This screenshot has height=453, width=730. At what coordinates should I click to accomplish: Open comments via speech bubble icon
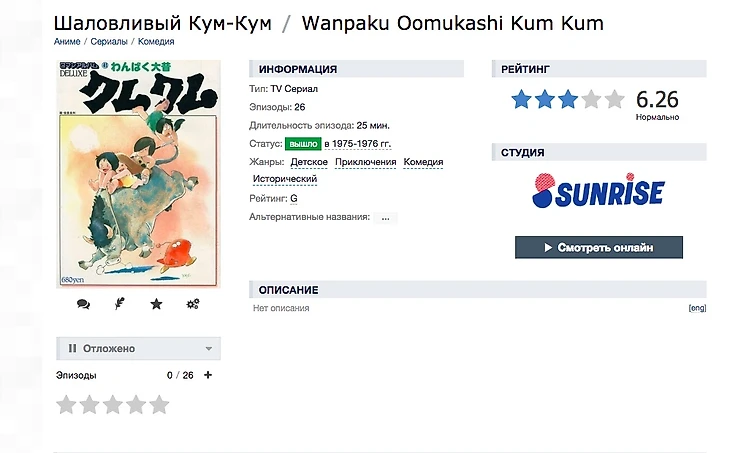point(83,304)
